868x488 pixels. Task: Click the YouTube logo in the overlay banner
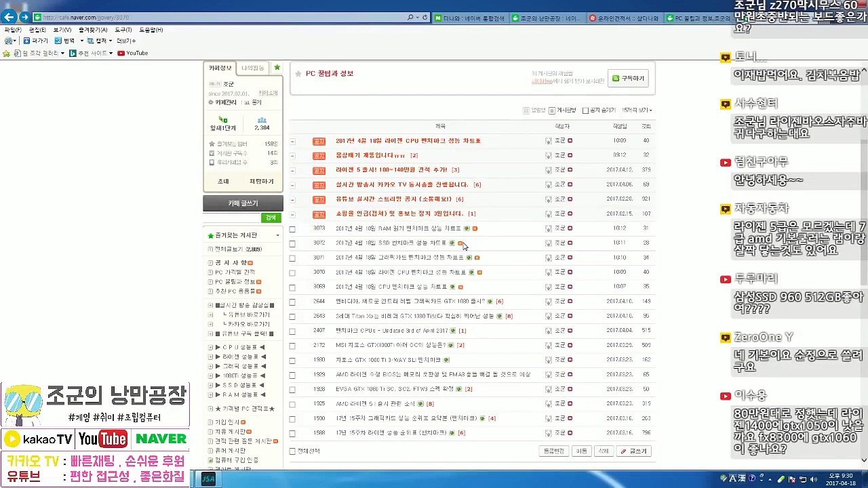click(102, 439)
